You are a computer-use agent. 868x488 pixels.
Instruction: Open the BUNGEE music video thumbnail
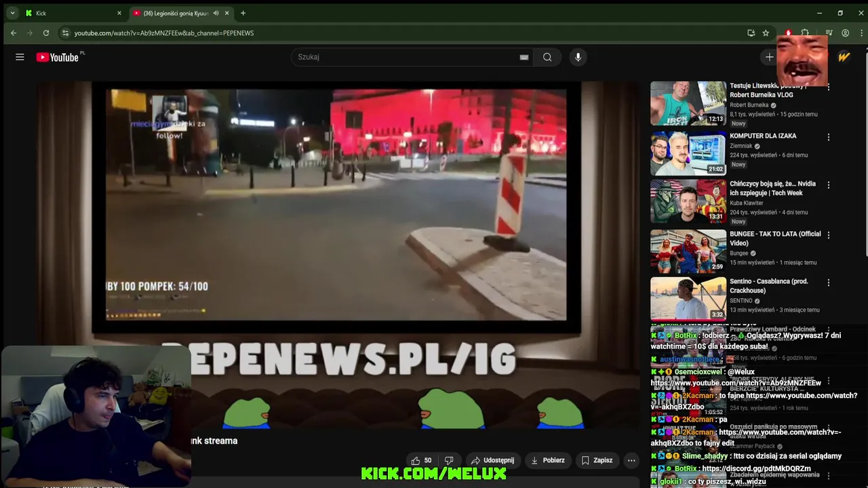click(688, 251)
